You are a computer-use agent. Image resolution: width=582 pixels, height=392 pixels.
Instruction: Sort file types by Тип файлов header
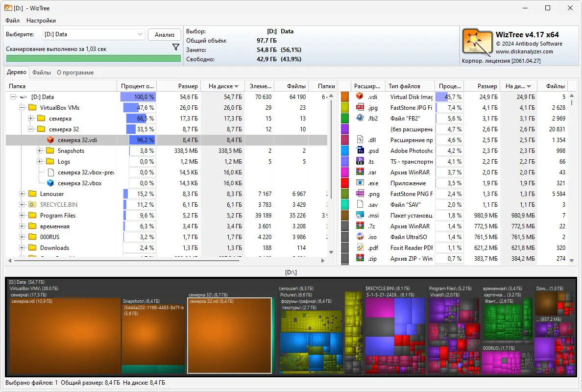pyautogui.click(x=410, y=86)
